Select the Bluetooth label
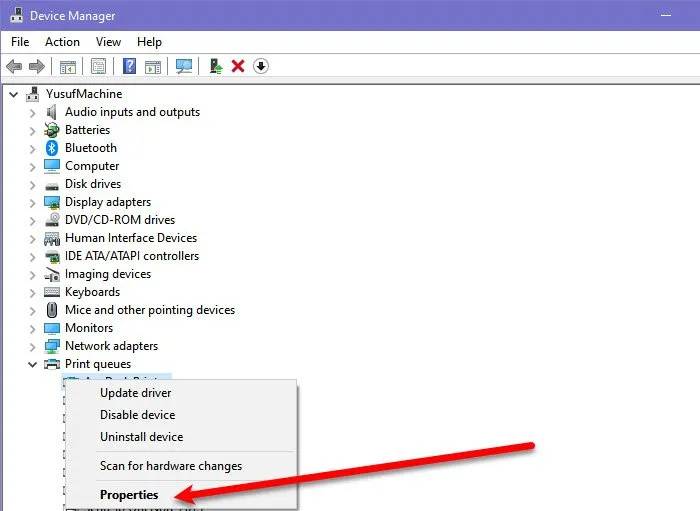The width and height of the screenshot is (700, 511). [91, 148]
